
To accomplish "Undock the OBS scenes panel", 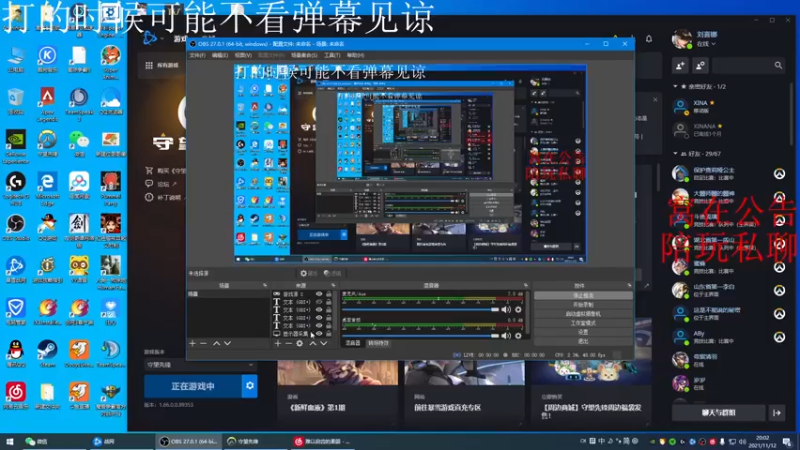I will point(265,285).
